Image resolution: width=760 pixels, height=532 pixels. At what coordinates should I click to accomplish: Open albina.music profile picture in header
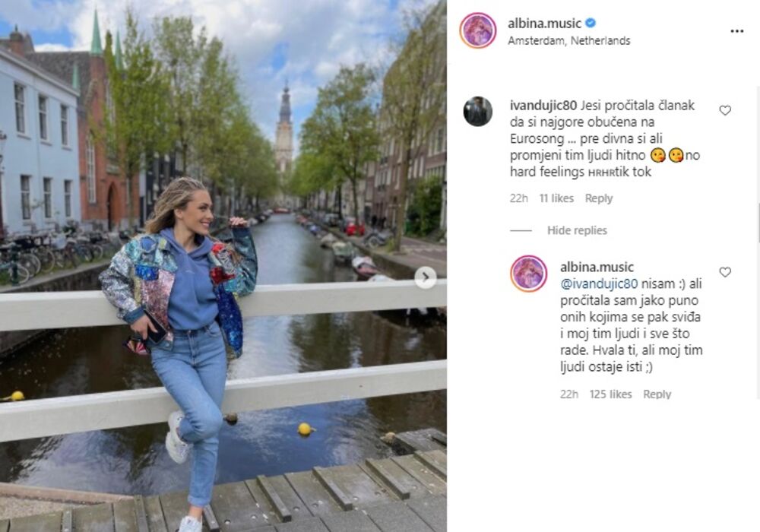[478, 30]
